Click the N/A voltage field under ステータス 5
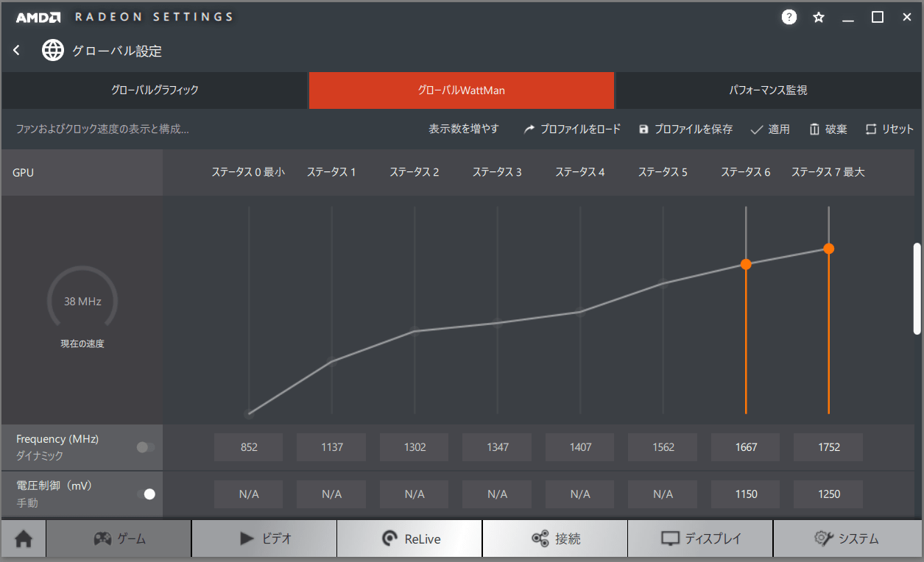This screenshot has width=924, height=562. pos(663,494)
